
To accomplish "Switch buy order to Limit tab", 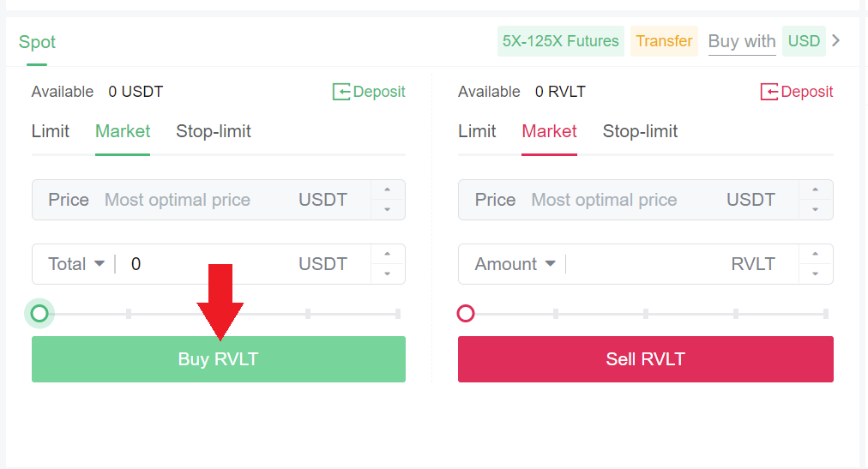I will [x=51, y=131].
